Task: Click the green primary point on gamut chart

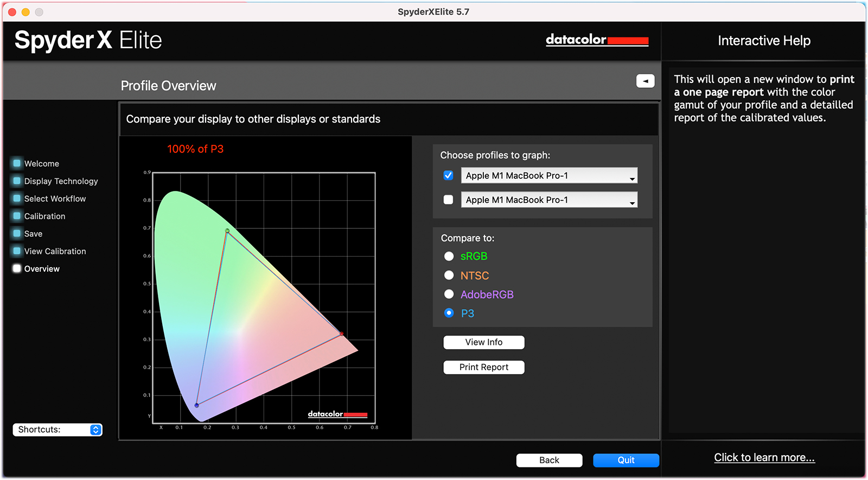Action: point(227,231)
